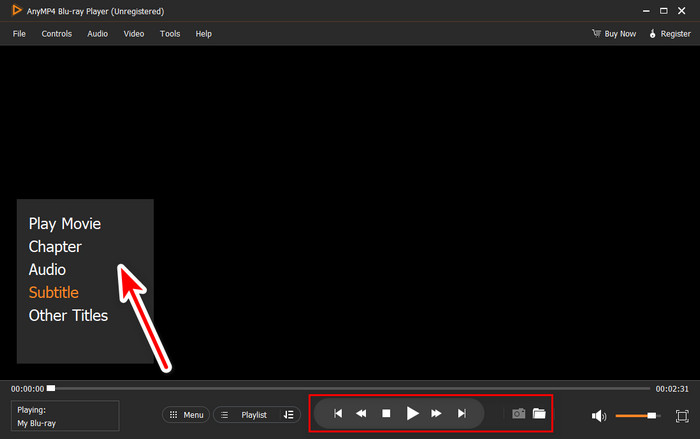The image size is (700, 439).
Task: Select Subtitle in the disc menu
Action: [x=54, y=293]
